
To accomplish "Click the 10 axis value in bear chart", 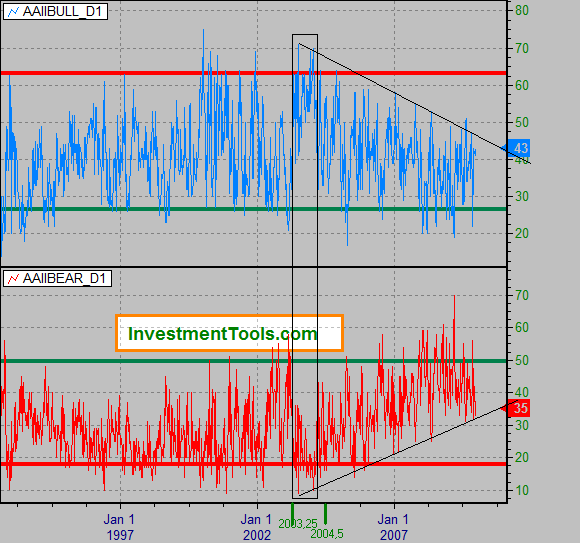I will click(522, 490).
